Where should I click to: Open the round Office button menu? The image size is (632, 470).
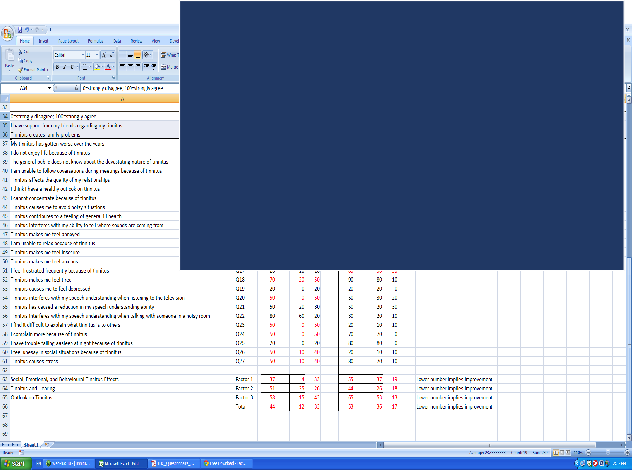(x=7, y=33)
